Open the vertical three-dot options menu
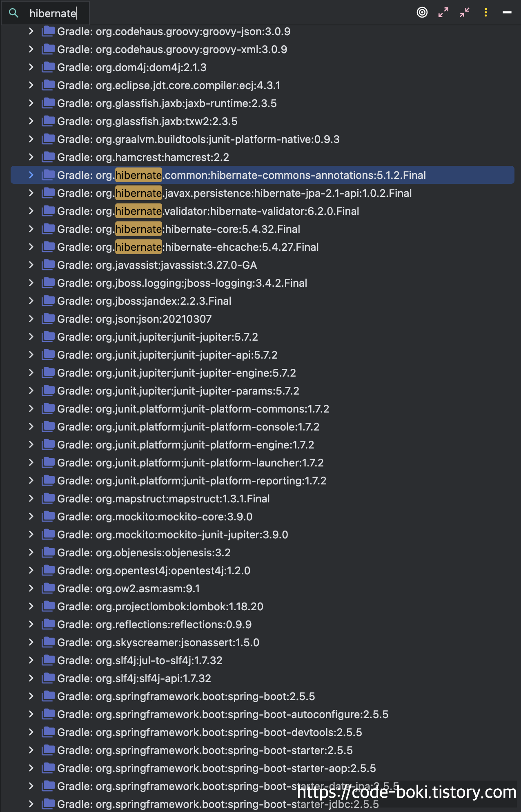The image size is (521, 812). pos(486,12)
